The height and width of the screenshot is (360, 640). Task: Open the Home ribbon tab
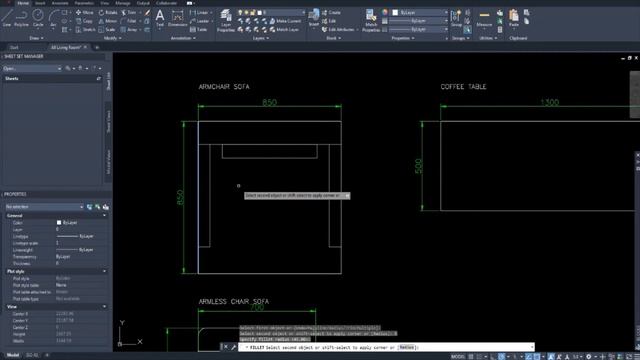click(x=23, y=3)
